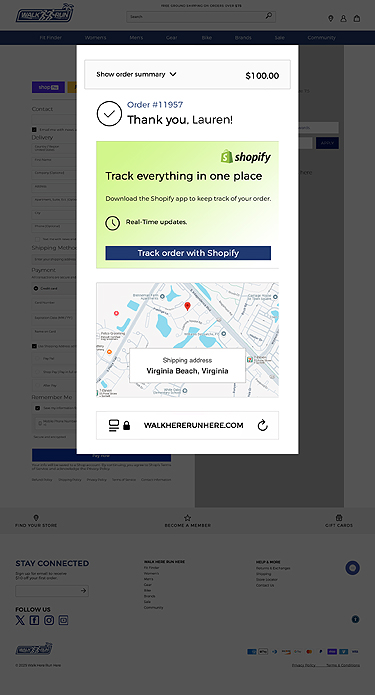Open the store locator pin icon

[x=330, y=18]
